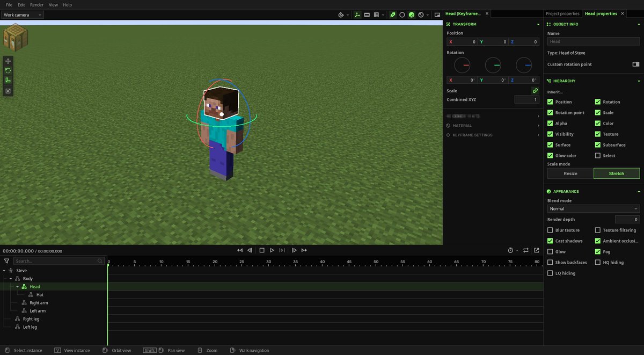
Task: Step forward one frame
Action: (294, 250)
